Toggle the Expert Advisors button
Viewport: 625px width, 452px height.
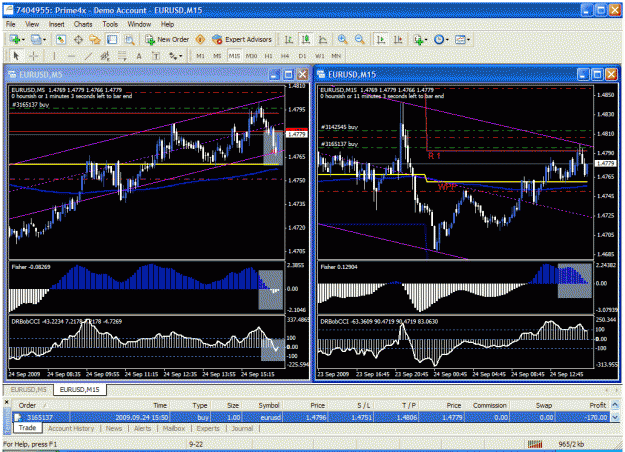click(x=242, y=39)
